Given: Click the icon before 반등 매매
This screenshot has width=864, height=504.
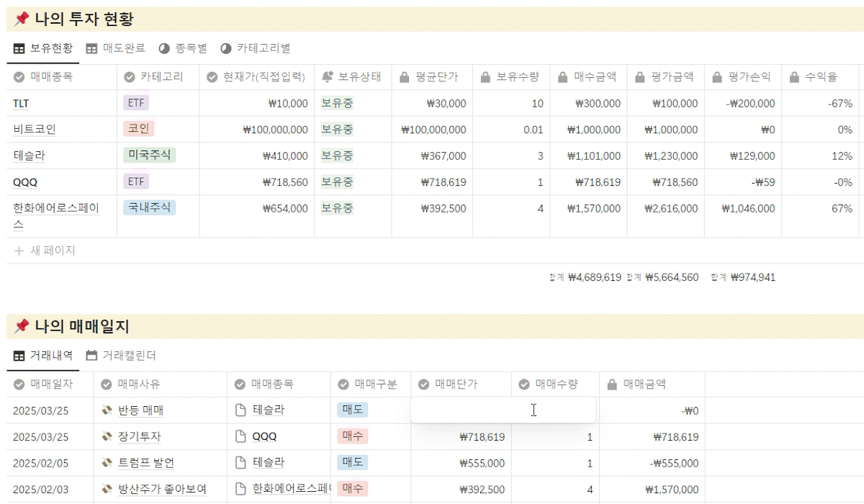Looking at the screenshot, I should coord(107,410).
